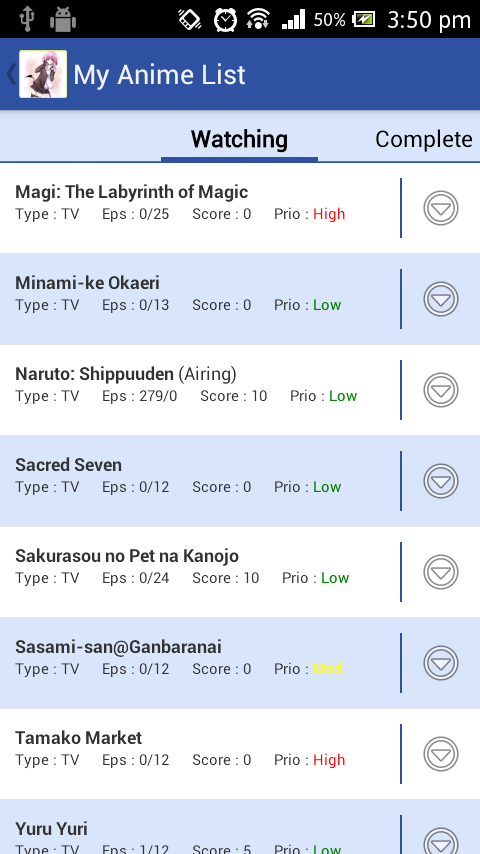Viewport: 480px width, 854px height.
Task: Open the Sacred Seven list entry
Action: click(x=200, y=481)
